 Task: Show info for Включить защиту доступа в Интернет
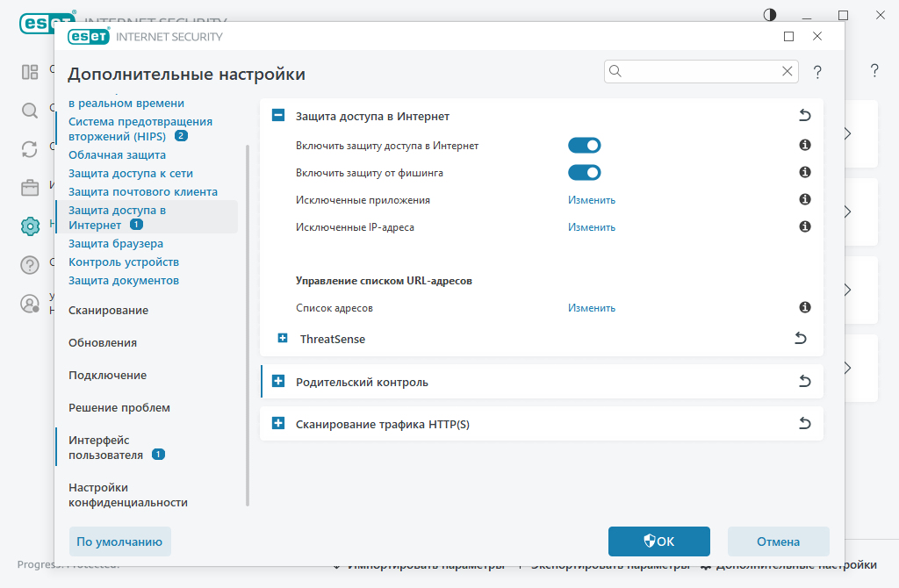click(x=805, y=145)
